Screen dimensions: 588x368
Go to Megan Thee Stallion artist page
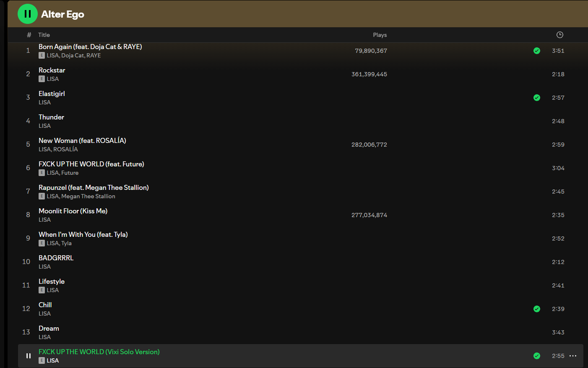[x=88, y=196]
